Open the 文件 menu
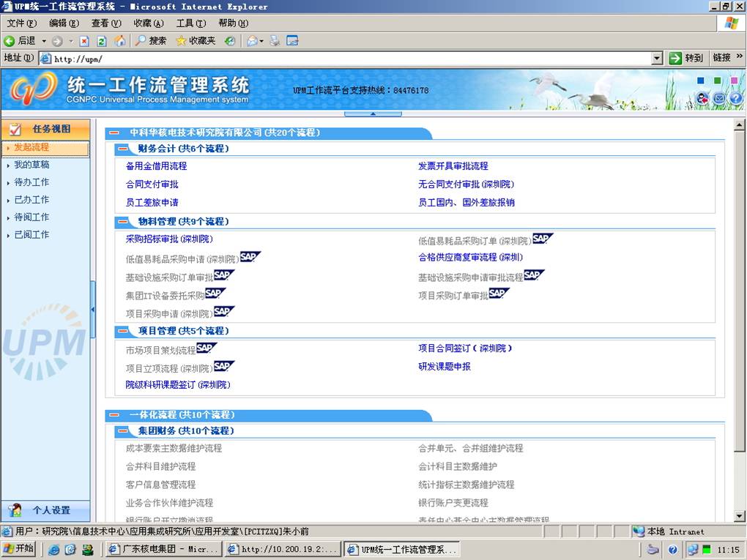 point(18,23)
